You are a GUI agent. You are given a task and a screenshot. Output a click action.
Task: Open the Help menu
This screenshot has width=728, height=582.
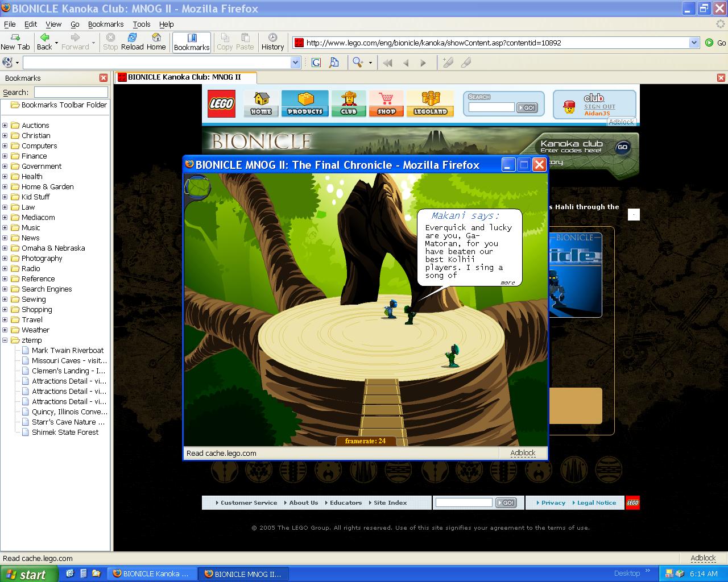(167, 24)
